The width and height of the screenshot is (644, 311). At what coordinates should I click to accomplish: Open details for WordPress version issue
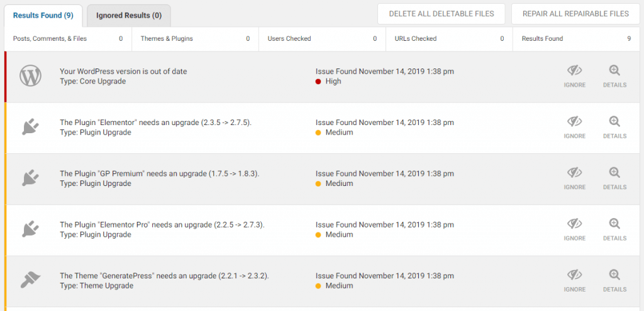click(x=614, y=76)
